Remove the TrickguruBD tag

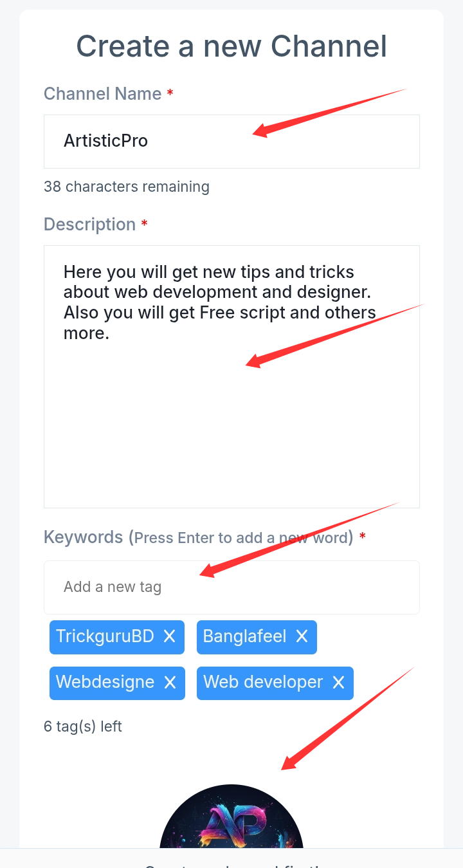[169, 637]
